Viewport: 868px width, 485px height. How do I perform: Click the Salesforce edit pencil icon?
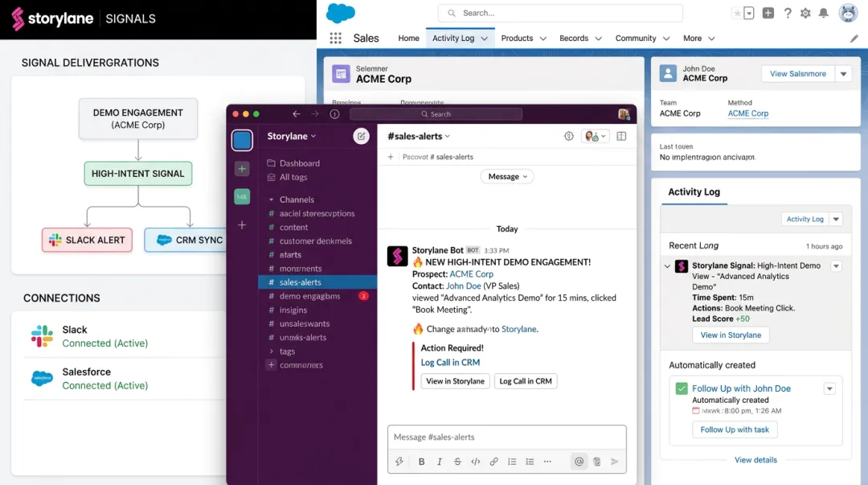pyautogui.click(x=854, y=39)
